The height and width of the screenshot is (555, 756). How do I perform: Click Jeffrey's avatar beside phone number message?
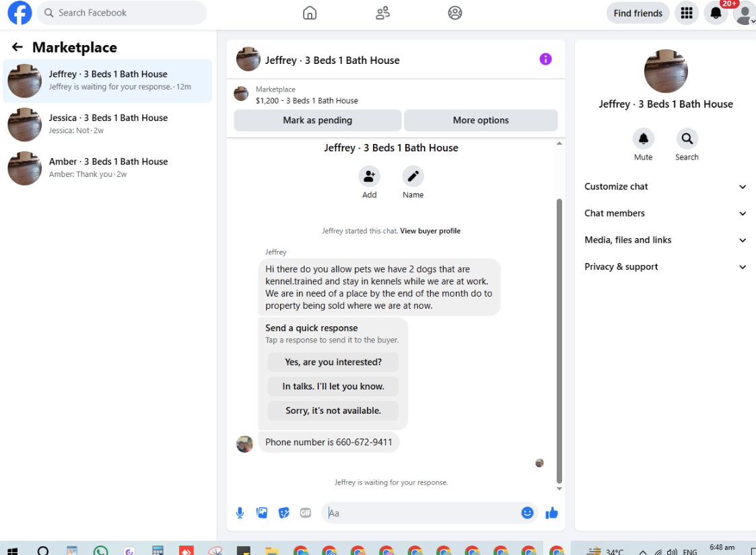(244, 444)
